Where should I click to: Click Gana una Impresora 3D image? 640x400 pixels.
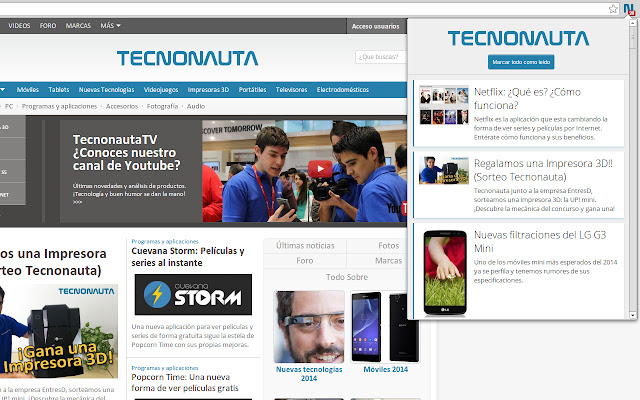point(59,331)
